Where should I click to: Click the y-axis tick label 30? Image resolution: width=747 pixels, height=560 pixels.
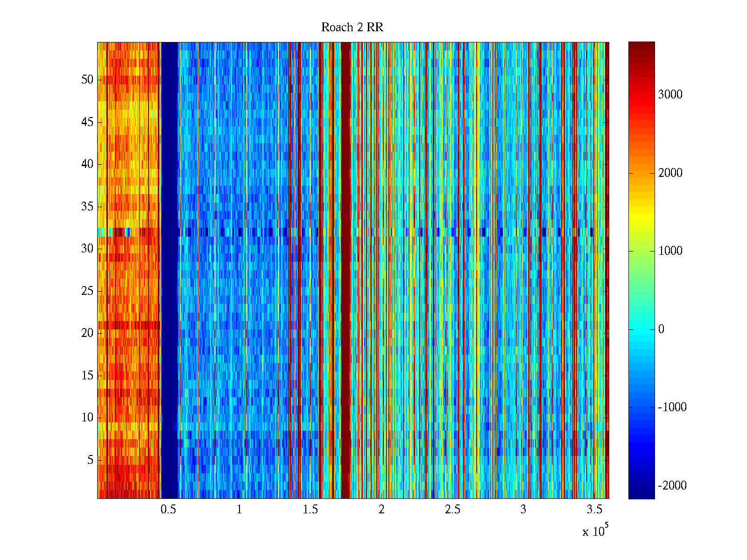pyautogui.click(x=87, y=249)
